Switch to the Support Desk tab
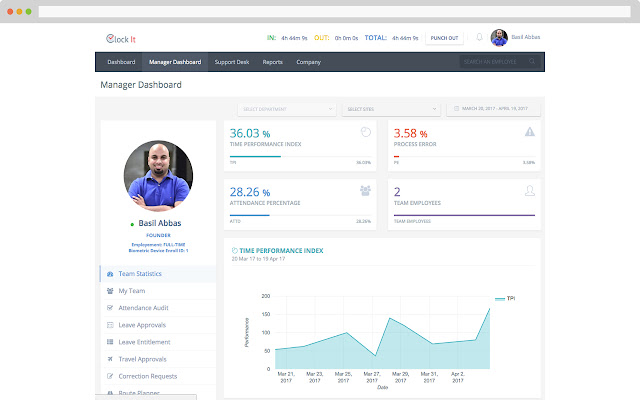The width and height of the screenshot is (640, 400). pyautogui.click(x=232, y=62)
